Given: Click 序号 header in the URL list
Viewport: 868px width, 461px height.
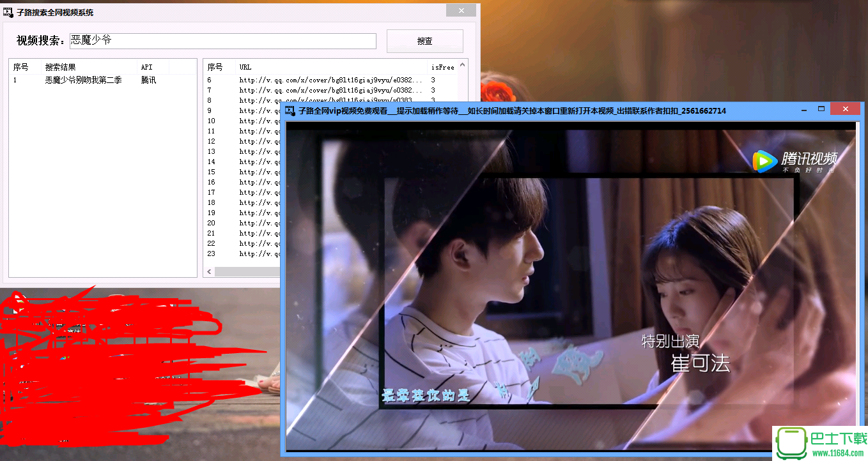Looking at the screenshot, I should coord(219,67).
